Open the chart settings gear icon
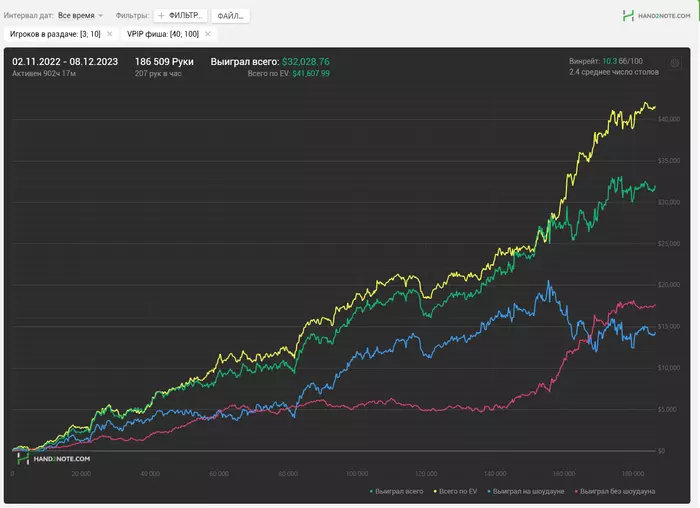Image resolution: width=700 pixels, height=508 pixels. click(675, 63)
